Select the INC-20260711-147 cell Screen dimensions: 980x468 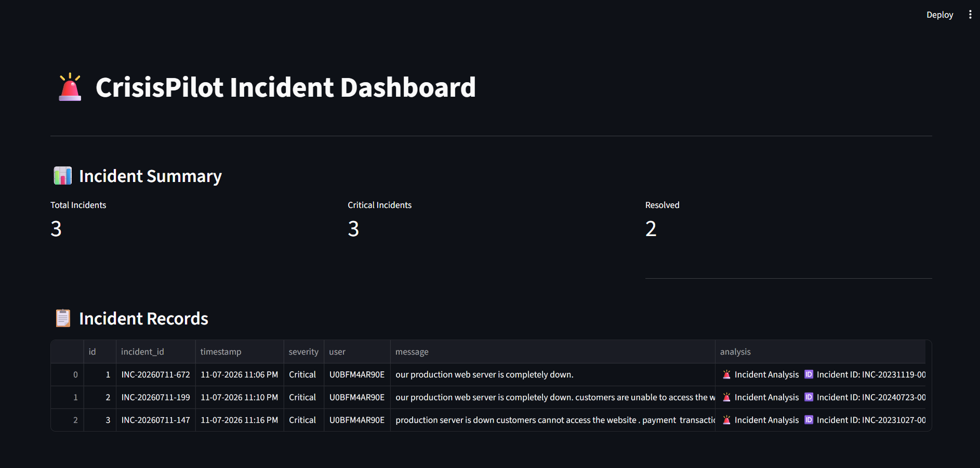click(x=155, y=420)
